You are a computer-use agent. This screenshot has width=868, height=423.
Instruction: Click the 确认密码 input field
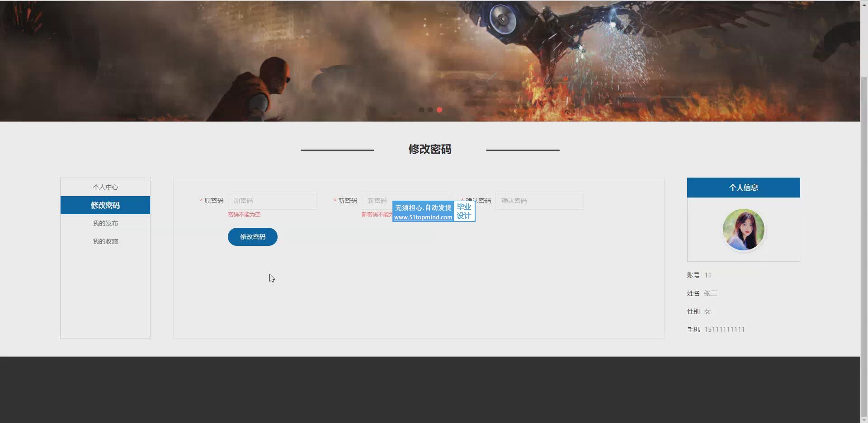540,201
